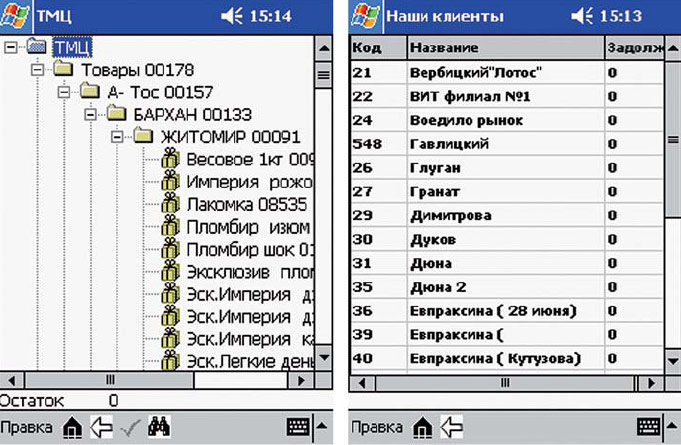Click the home icon in the Наши клиенты toolbar

pyautogui.click(x=421, y=426)
